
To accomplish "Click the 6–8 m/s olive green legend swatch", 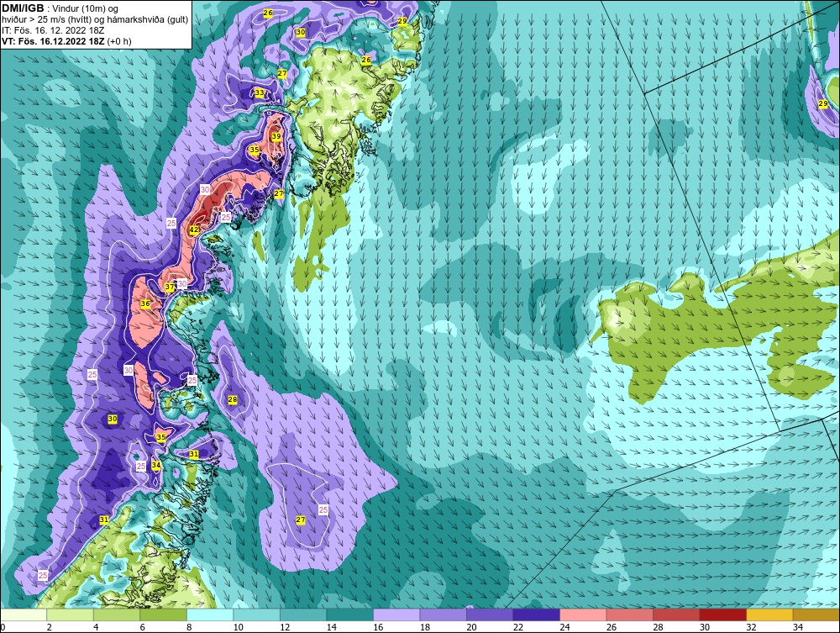I will click(x=164, y=615).
